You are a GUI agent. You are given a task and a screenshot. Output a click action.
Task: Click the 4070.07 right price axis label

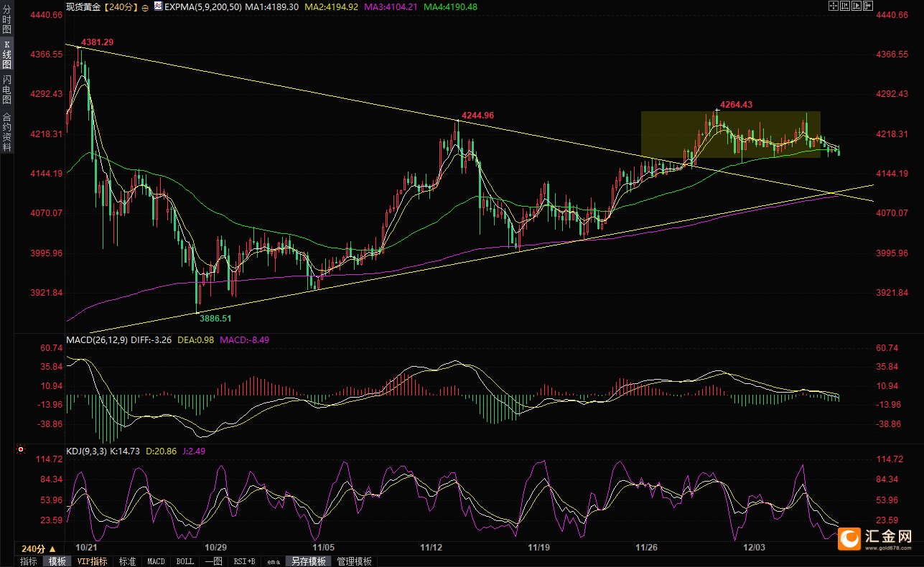point(892,213)
